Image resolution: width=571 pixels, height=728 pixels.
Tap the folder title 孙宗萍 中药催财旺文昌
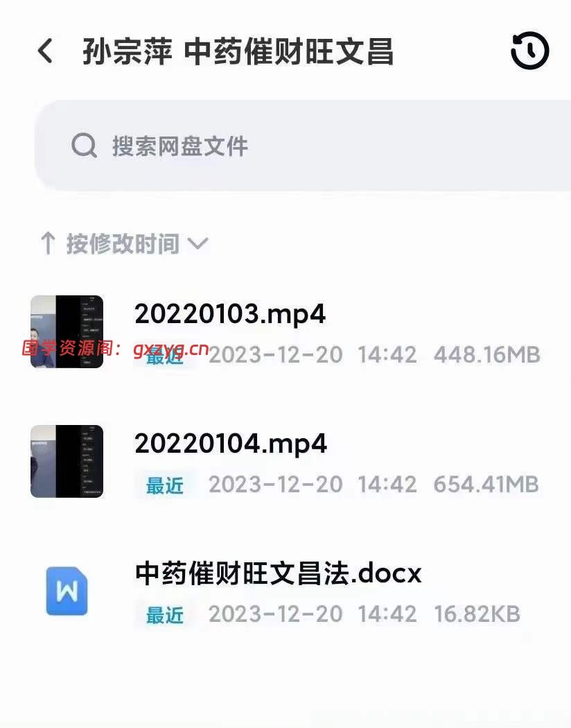[x=238, y=51]
